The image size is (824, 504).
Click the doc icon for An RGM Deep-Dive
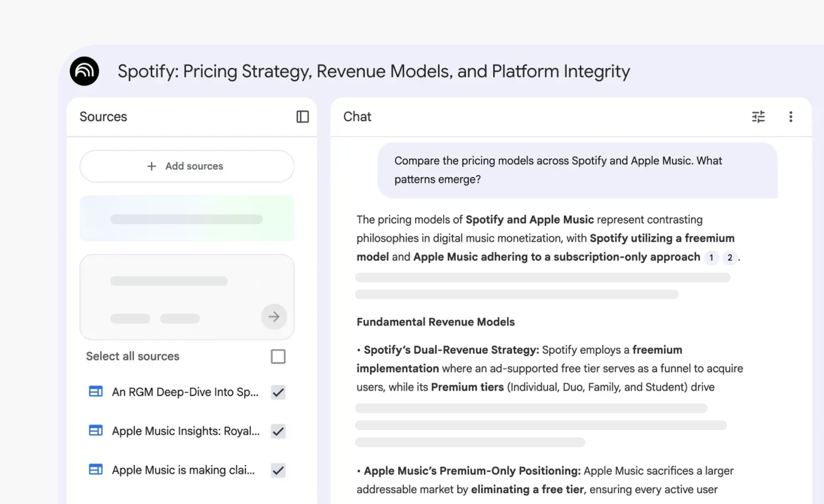(96, 392)
